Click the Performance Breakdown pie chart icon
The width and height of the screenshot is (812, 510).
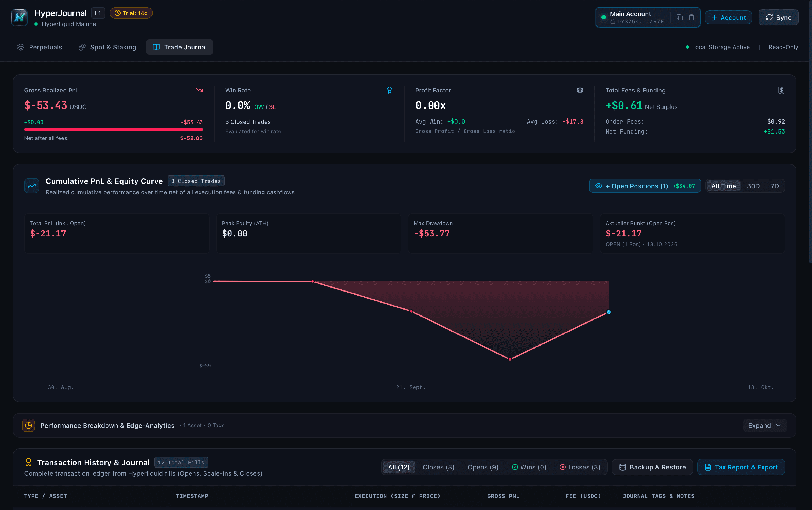(x=29, y=425)
